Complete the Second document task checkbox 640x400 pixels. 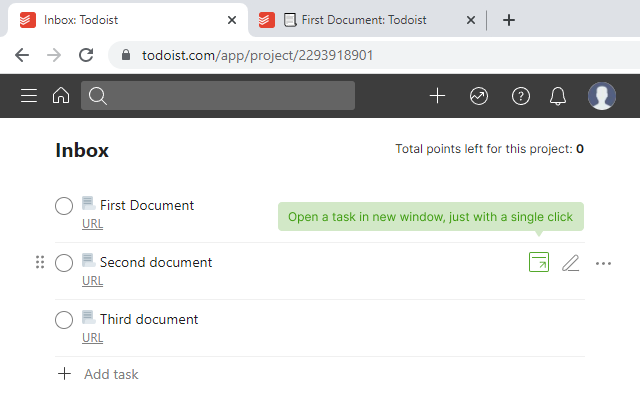(x=64, y=263)
